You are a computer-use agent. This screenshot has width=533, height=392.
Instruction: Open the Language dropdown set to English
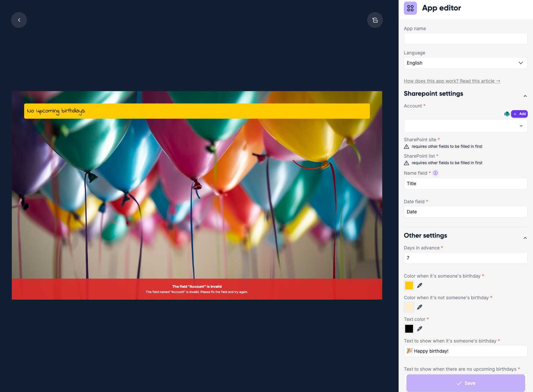click(x=465, y=63)
